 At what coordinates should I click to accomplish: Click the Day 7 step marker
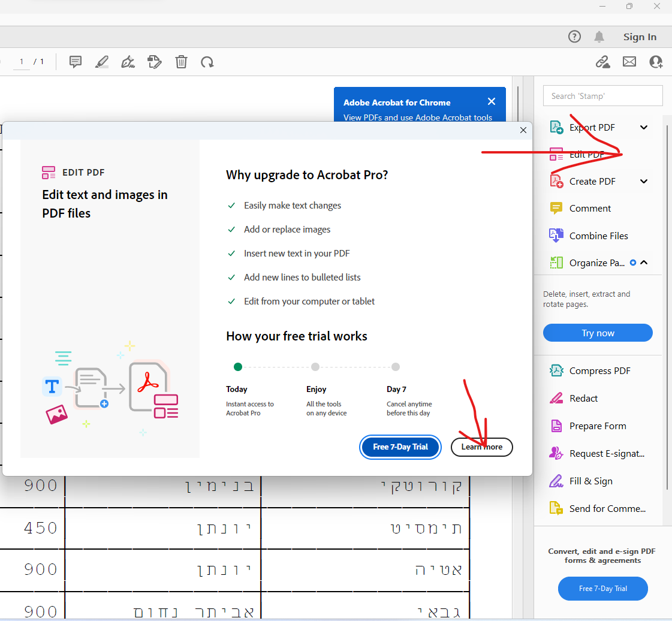click(396, 367)
